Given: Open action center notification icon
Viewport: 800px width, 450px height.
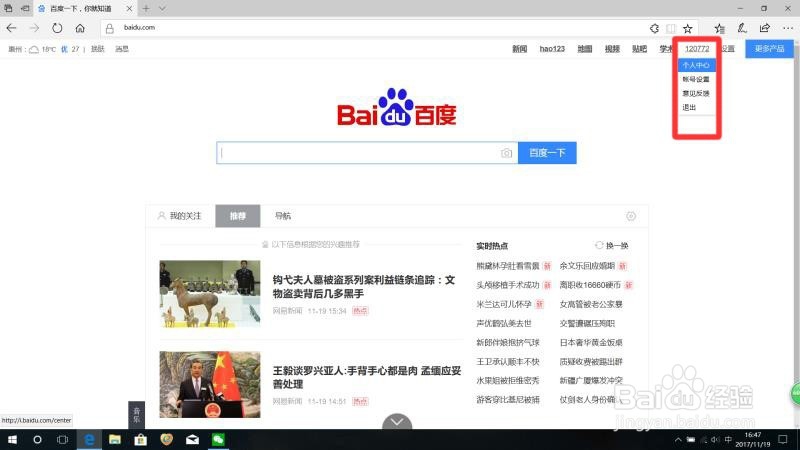Looking at the screenshot, I should [783, 440].
